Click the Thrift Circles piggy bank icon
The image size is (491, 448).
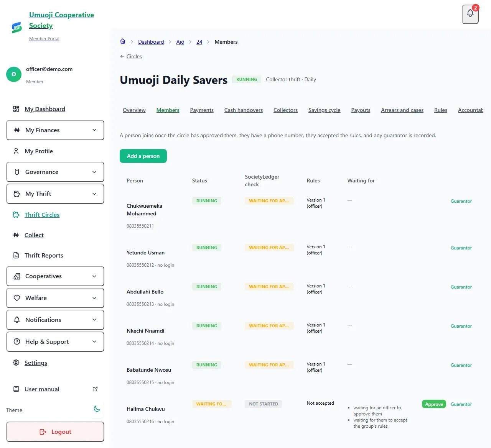click(16, 215)
